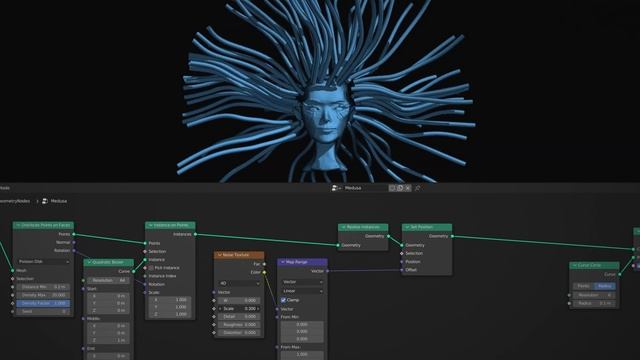Click the Density Max field
Image resolution: width=640 pixels, height=360 pixels.
(x=43, y=295)
